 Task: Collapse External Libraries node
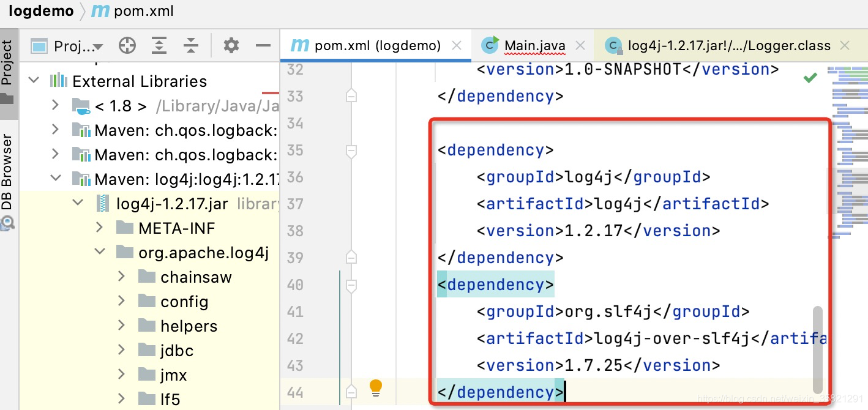[x=34, y=81]
